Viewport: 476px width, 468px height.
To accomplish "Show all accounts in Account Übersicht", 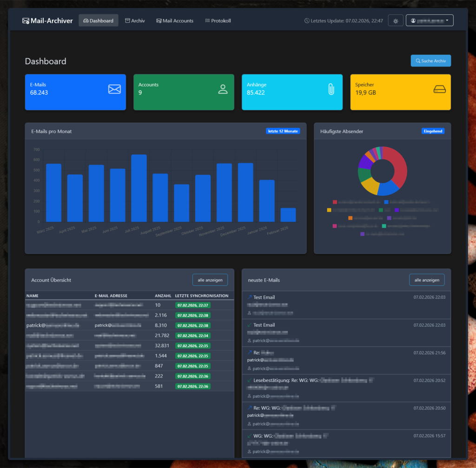I will coord(210,280).
